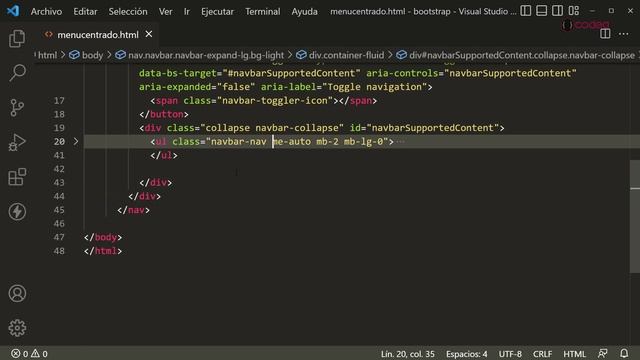Click the closing </nav> tag
The width and height of the screenshot is (640, 360).
pyautogui.click(x=133, y=210)
